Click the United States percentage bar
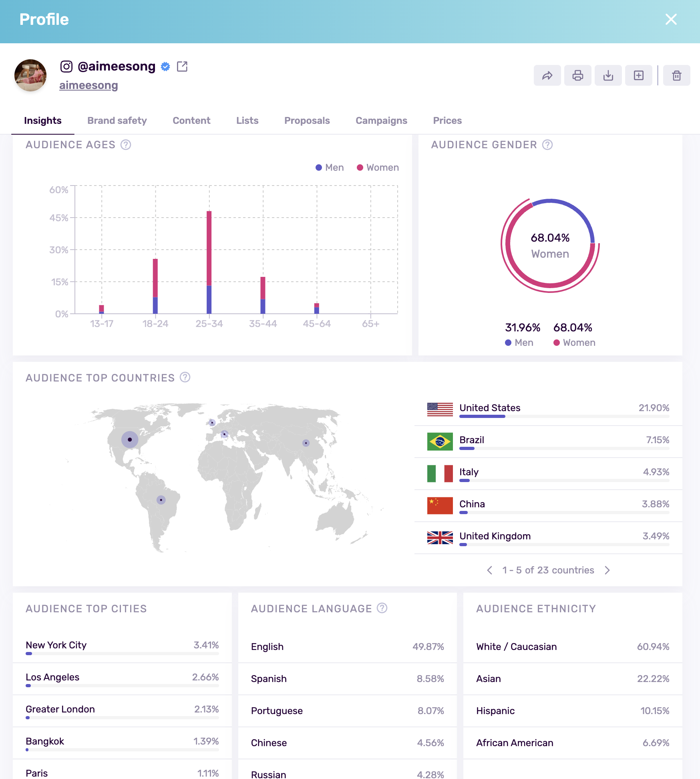Viewport: 700px width, 779px height. click(482, 417)
